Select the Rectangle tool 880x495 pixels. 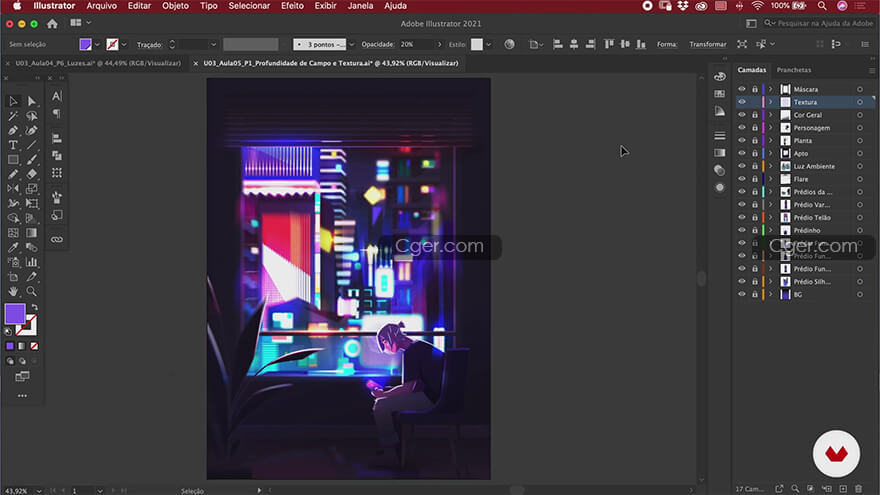[13, 159]
